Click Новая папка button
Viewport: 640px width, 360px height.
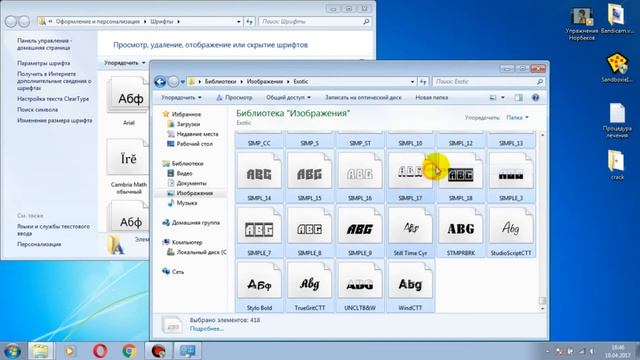[x=431, y=98]
